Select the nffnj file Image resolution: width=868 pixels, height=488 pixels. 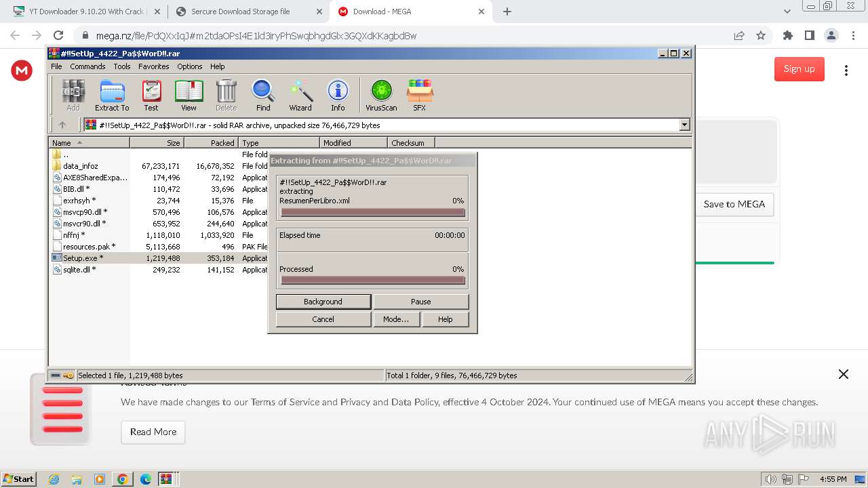pos(68,235)
